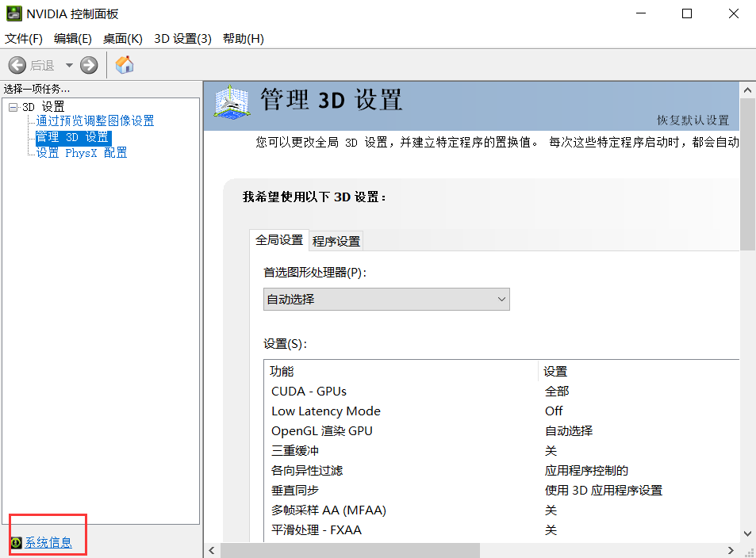Select the 平滑处理 - FXAA row

click(x=501, y=529)
